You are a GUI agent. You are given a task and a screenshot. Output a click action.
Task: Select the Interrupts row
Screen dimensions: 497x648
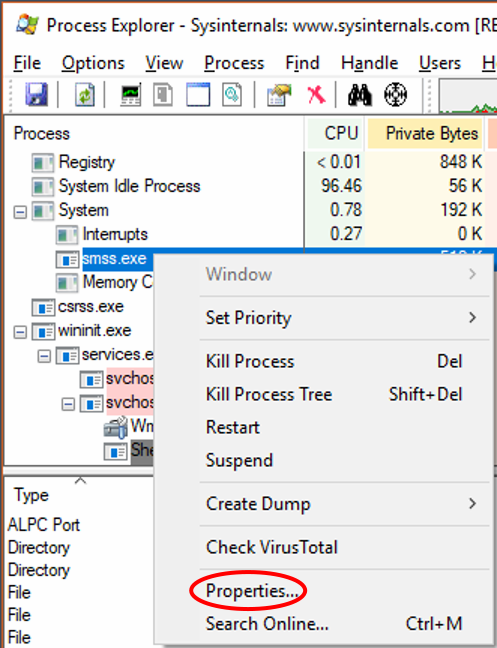pyautogui.click(x=115, y=234)
